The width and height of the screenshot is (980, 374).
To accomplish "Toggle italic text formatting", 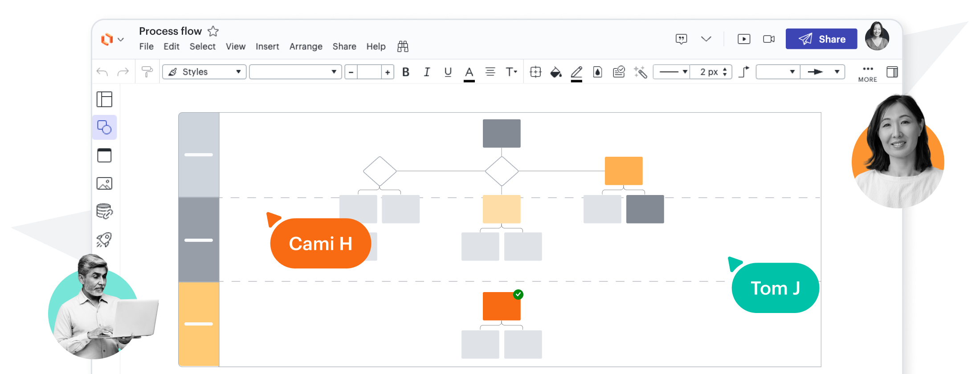I will [x=427, y=72].
